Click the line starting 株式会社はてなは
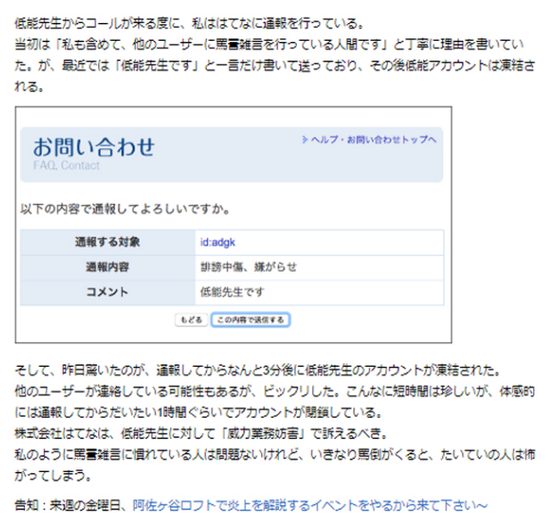Viewport: 550px width, 513px height. coord(201,433)
